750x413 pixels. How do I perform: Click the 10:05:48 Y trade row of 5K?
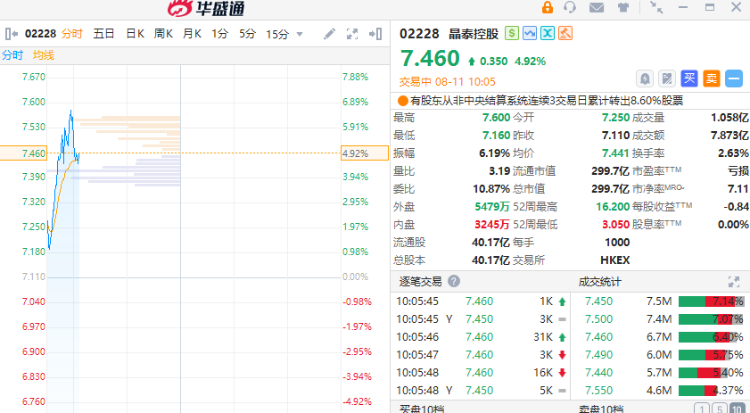tap(482, 390)
